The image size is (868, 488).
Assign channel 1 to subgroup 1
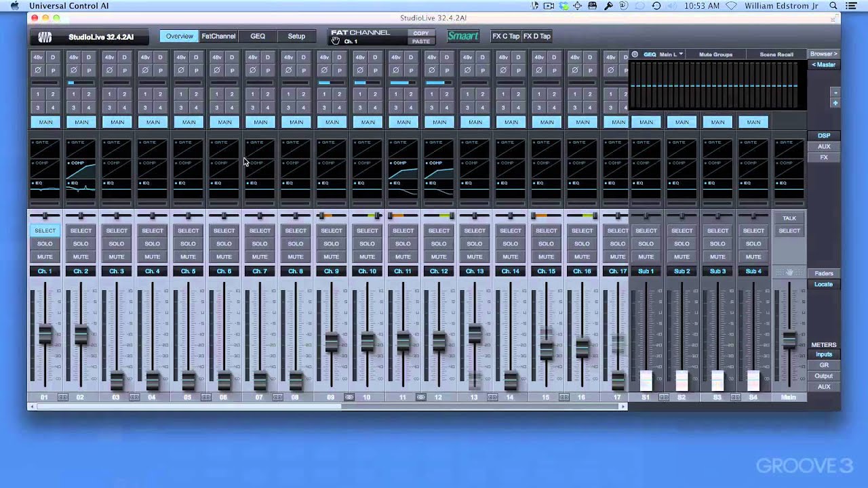coord(38,94)
